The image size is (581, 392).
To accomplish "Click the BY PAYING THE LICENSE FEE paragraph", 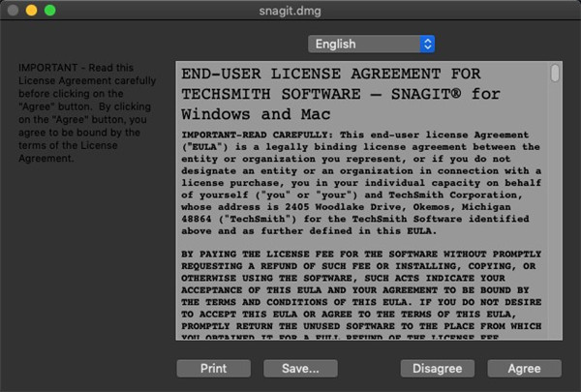I will click(361, 295).
